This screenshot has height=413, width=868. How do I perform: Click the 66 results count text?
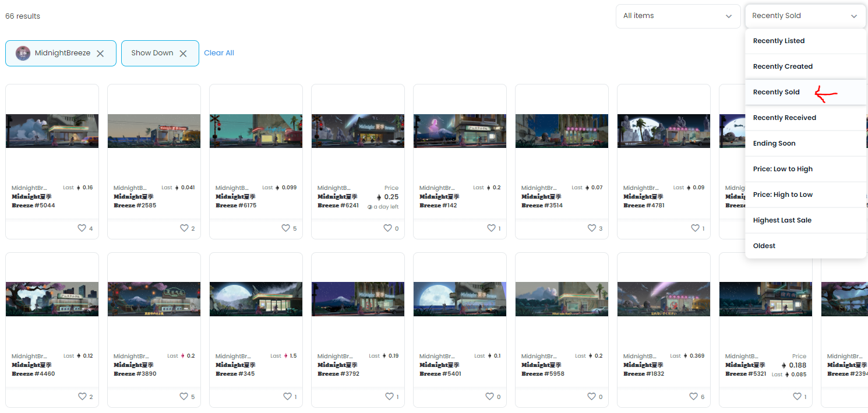tap(23, 16)
